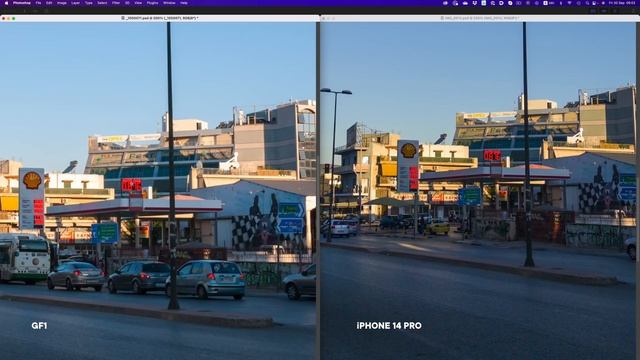
Task: Click the Bluetooth status icon
Action: point(561,3)
